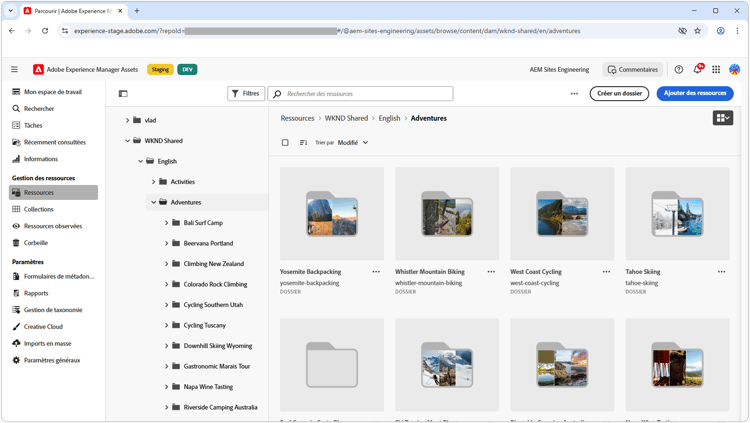The image size is (750, 423).
Task: Collapse the Adventures folder
Action: tap(154, 202)
